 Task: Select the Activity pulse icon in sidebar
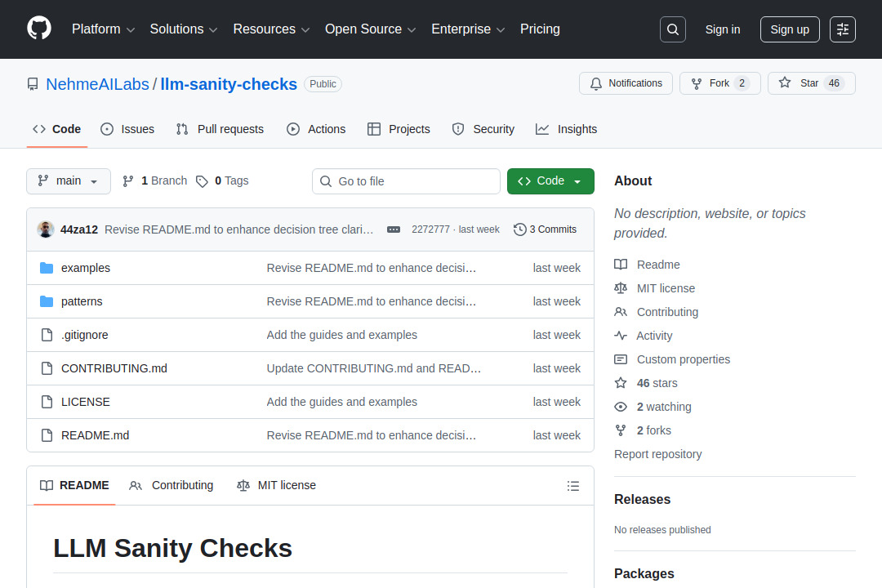point(621,335)
